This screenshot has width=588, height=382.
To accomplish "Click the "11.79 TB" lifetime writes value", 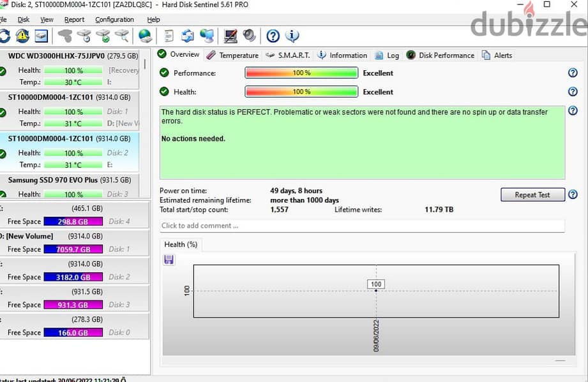I will [439, 209].
